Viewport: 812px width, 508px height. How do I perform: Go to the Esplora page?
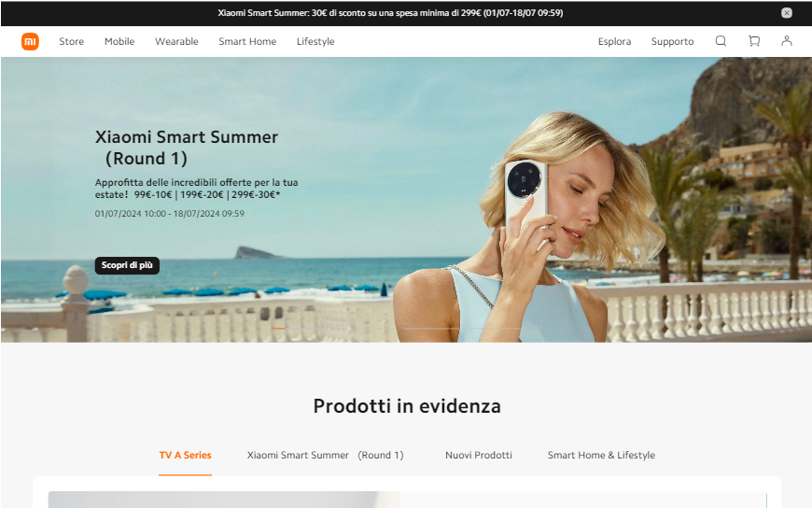click(615, 41)
